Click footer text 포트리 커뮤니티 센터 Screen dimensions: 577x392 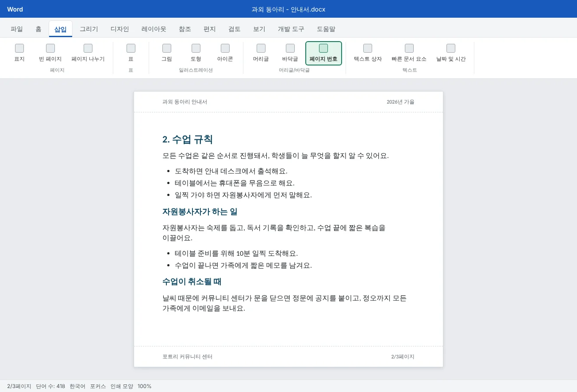188,357
